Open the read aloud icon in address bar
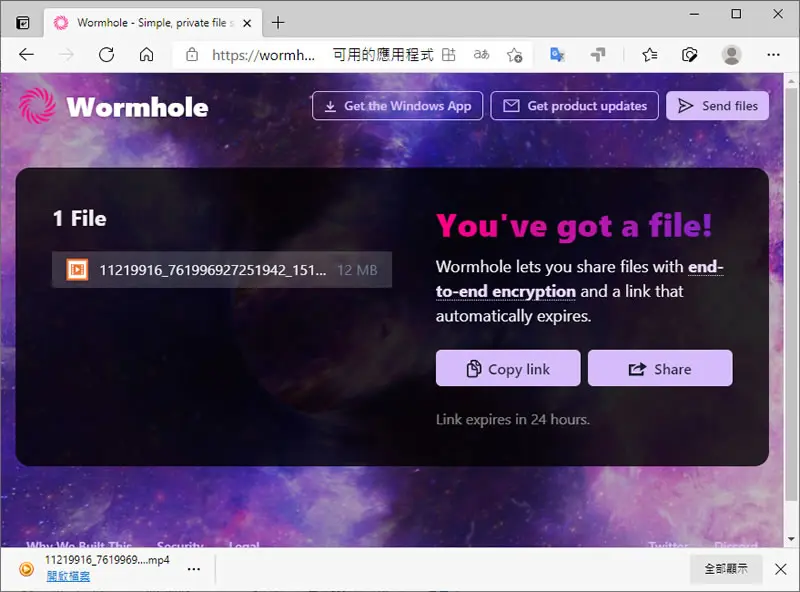 [x=481, y=55]
